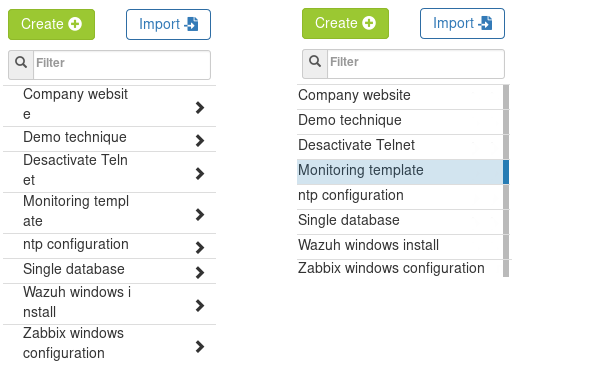Expand Demo technique with its chevron arrow
Screen dimensions: 600x371
[199, 140]
